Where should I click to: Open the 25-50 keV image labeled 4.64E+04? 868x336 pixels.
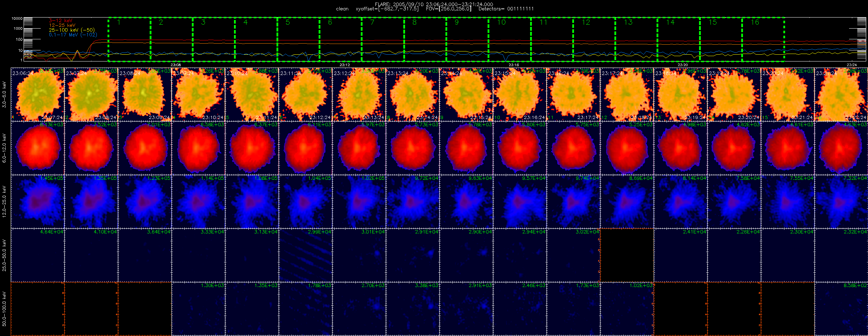(x=38, y=255)
